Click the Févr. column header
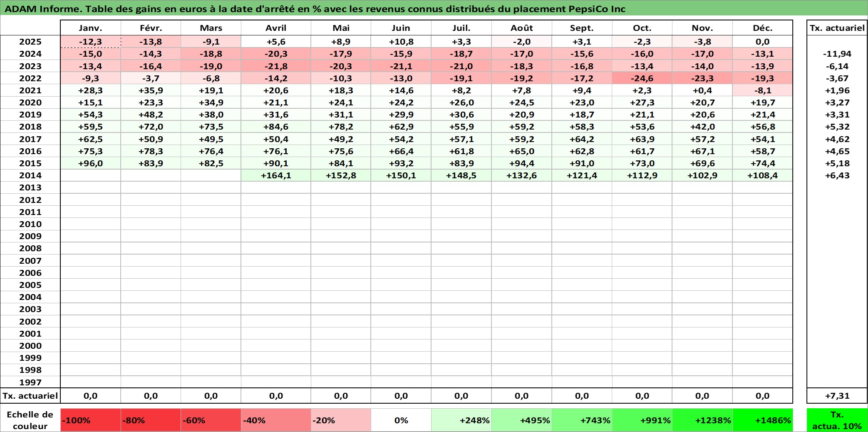The height and width of the screenshot is (432, 868). 151,28
